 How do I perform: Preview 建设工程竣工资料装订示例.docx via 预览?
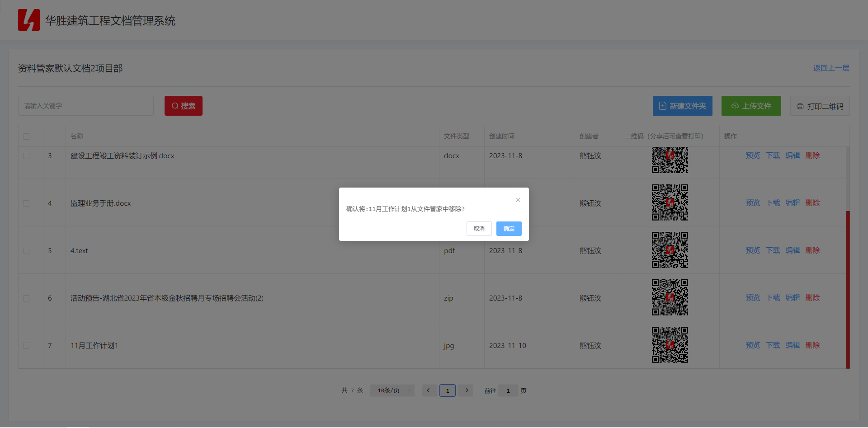(x=753, y=155)
